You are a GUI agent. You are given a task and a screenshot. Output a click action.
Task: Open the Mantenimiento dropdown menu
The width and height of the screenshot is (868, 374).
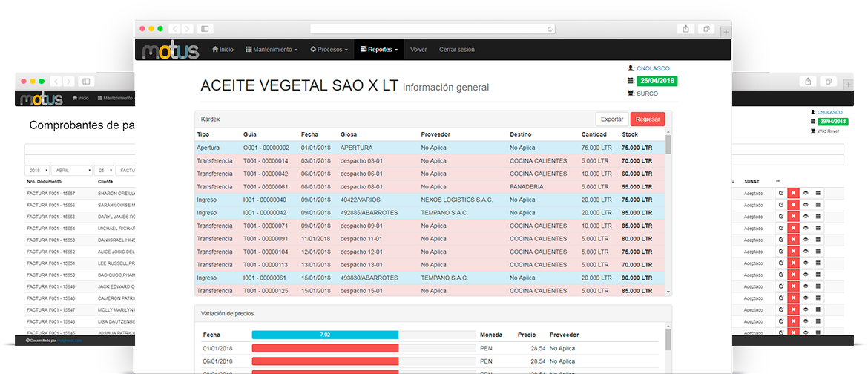tap(272, 50)
